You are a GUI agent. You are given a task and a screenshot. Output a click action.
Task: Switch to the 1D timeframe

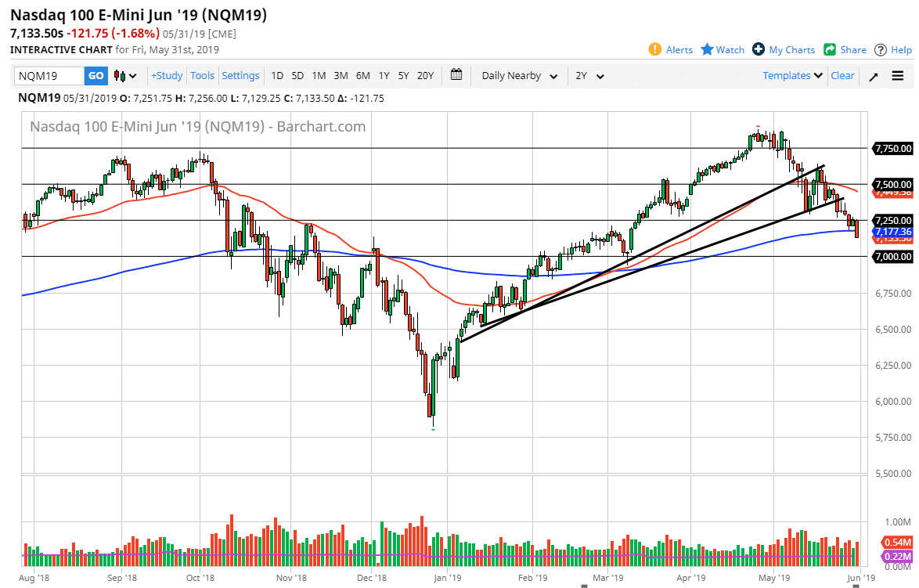276,75
